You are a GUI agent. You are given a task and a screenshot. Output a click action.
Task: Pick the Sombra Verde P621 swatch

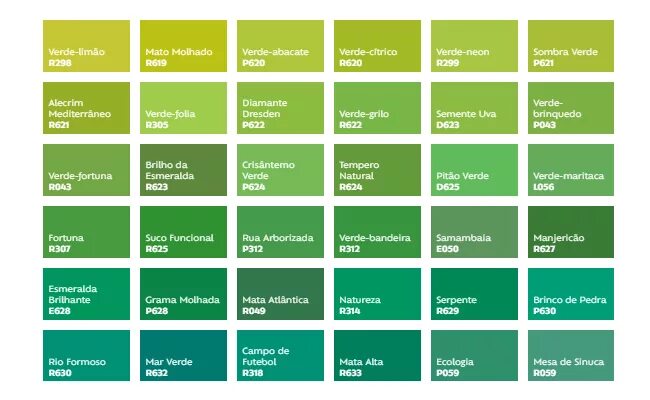pos(571,46)
